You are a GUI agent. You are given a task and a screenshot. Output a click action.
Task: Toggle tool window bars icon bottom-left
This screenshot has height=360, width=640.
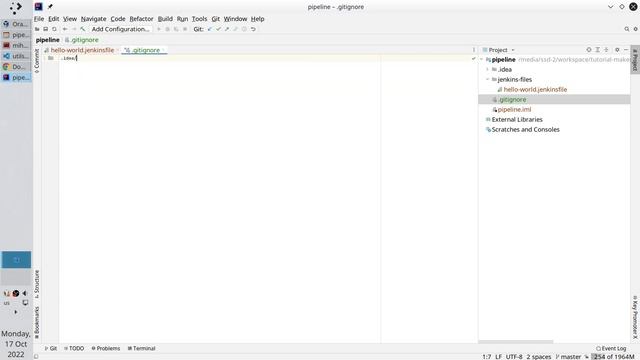point(36,357)
